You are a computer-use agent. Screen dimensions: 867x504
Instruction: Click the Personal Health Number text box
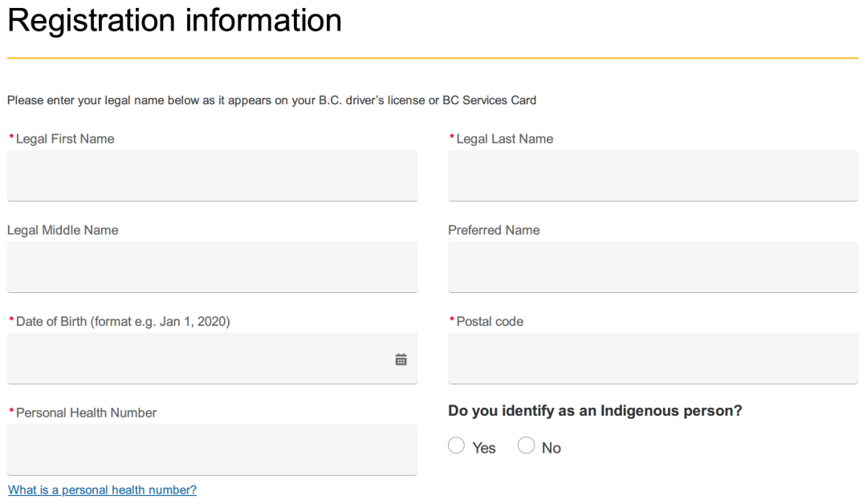coord(212,449)
